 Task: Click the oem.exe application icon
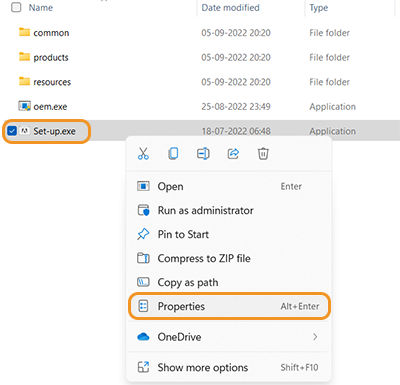[x=24, y=106]
